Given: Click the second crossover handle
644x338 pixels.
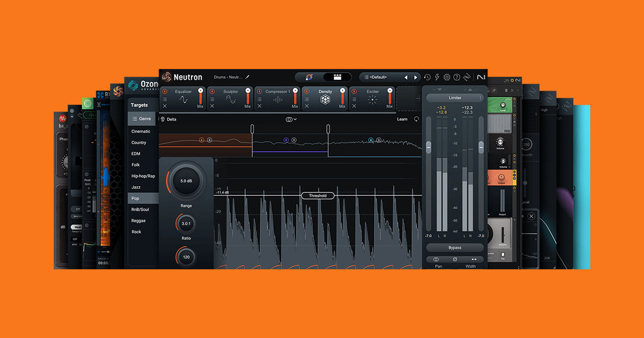Looking at the screenshot, I should (328, 129).
